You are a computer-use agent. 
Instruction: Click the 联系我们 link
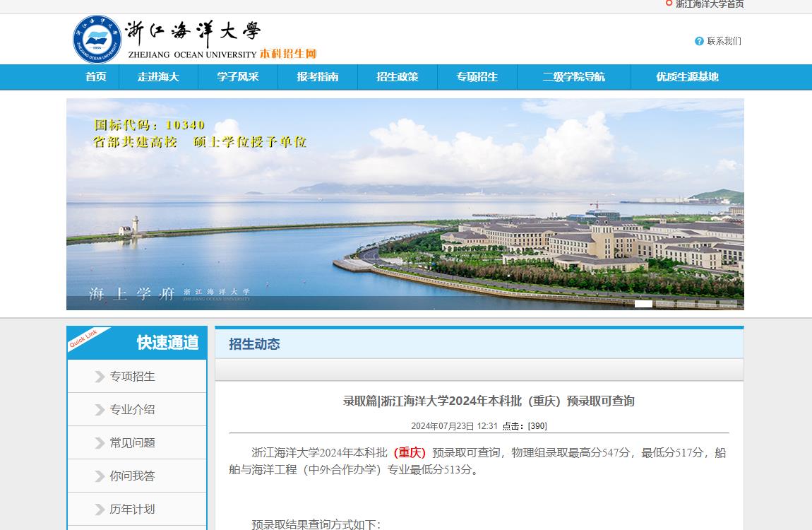(724, 41)
